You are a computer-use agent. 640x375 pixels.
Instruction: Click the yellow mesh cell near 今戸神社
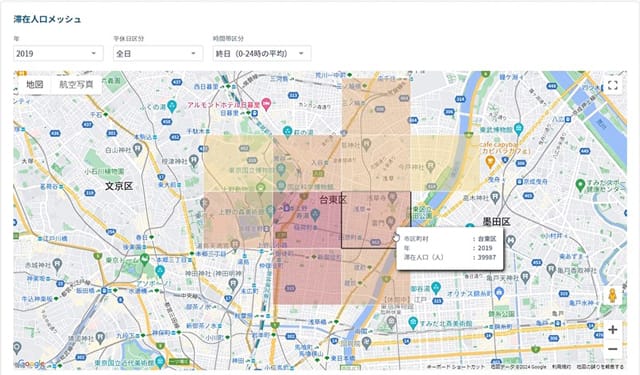[x=445, y=163]
